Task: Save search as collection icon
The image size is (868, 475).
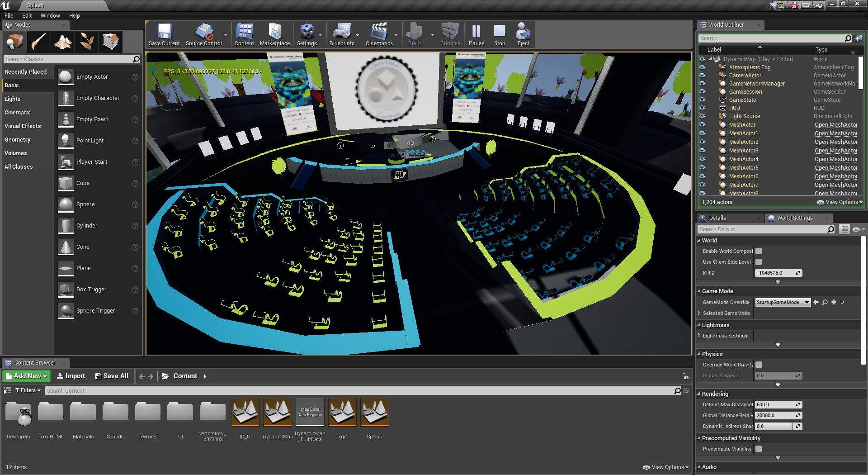Action: [686, 390]
